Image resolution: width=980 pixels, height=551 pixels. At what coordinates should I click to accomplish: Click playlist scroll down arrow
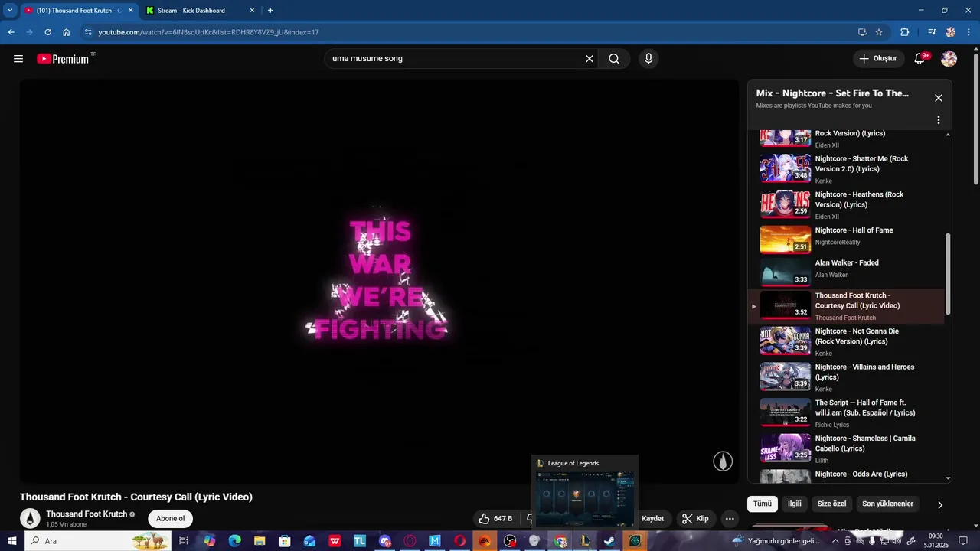[948, 478]
